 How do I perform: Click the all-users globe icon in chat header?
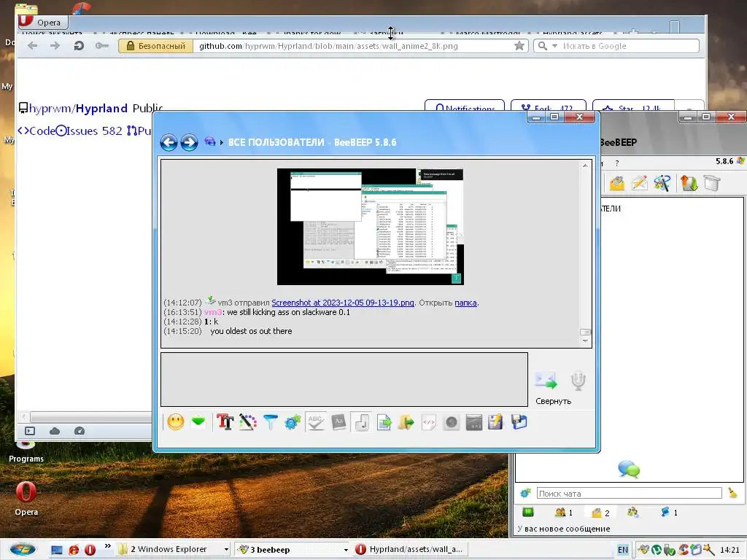click(209, 141)
